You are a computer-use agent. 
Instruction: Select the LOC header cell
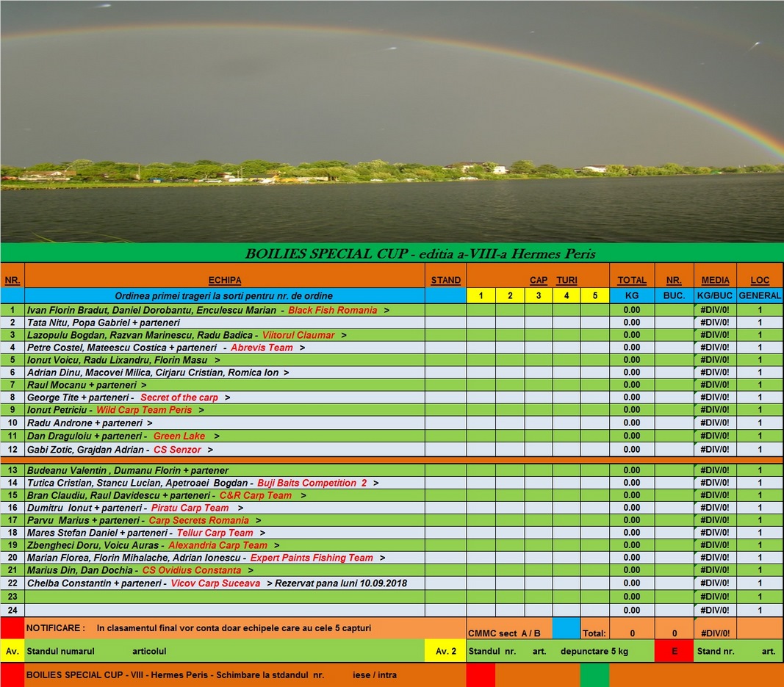(760, 280)
